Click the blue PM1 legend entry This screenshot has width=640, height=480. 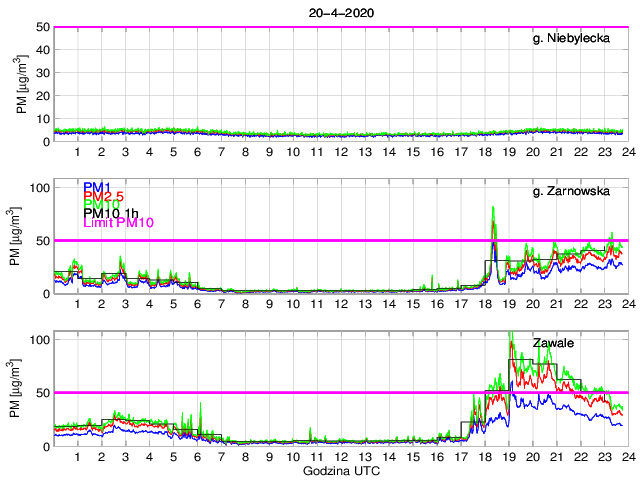click(x=97, y=187)
